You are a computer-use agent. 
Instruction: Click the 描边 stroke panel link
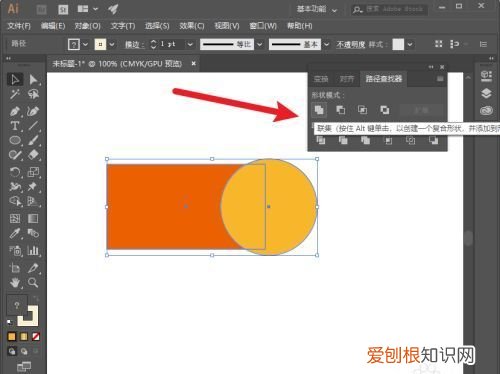click(134, 44)
